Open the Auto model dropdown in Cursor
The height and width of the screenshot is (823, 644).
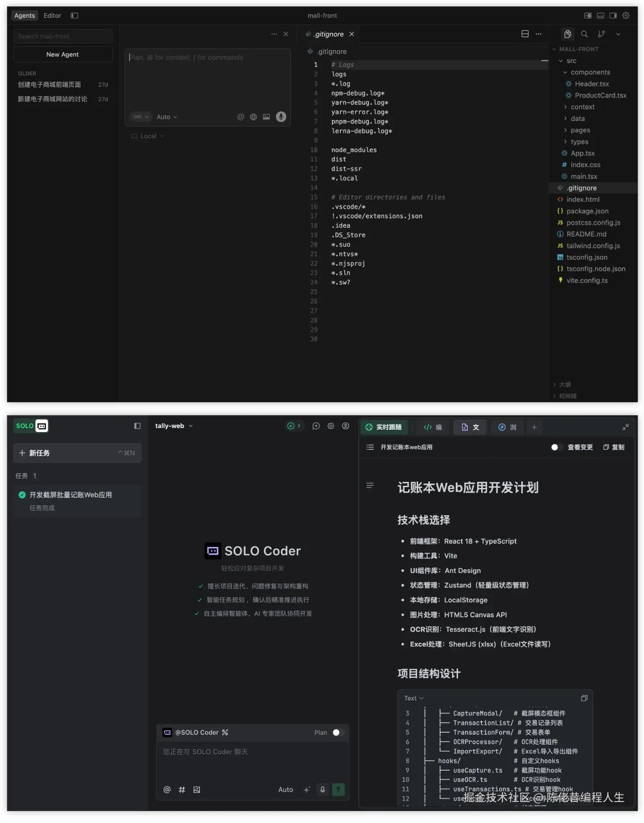coord(167,117)
